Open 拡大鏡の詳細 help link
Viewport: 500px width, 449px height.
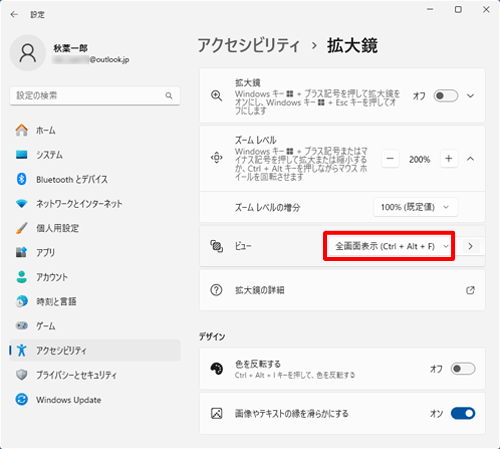[x=342, y=290]
